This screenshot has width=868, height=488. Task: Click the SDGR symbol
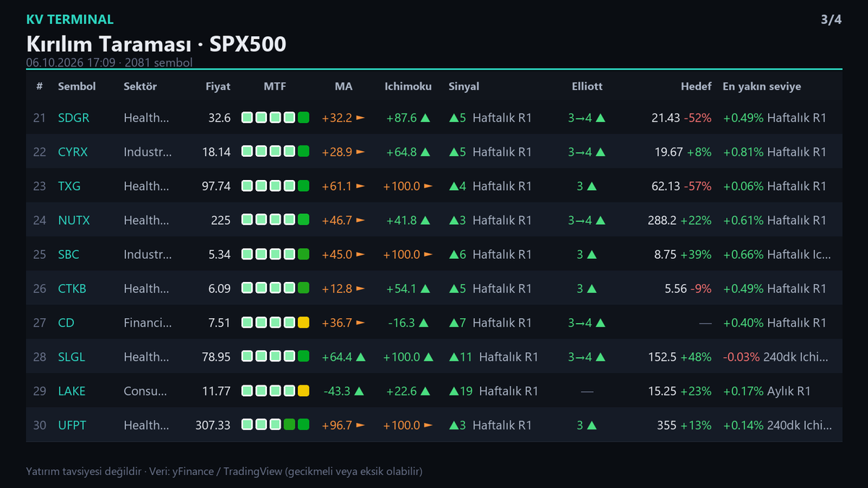(x=74, y=118)
